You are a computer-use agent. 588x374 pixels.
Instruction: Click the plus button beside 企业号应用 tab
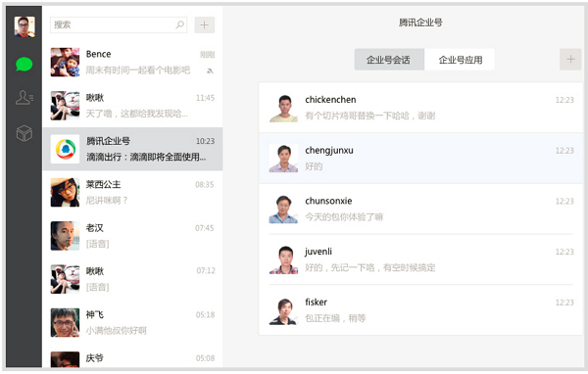(570, 59)
